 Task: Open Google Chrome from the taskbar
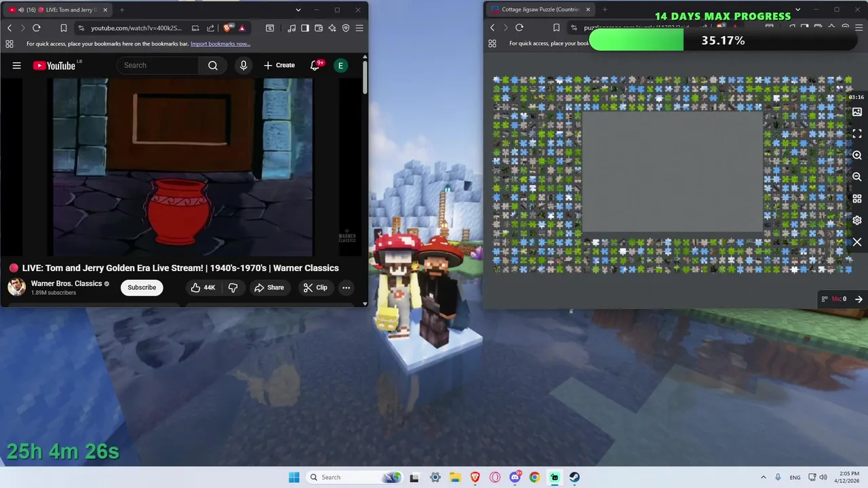[x=534, y=477]
